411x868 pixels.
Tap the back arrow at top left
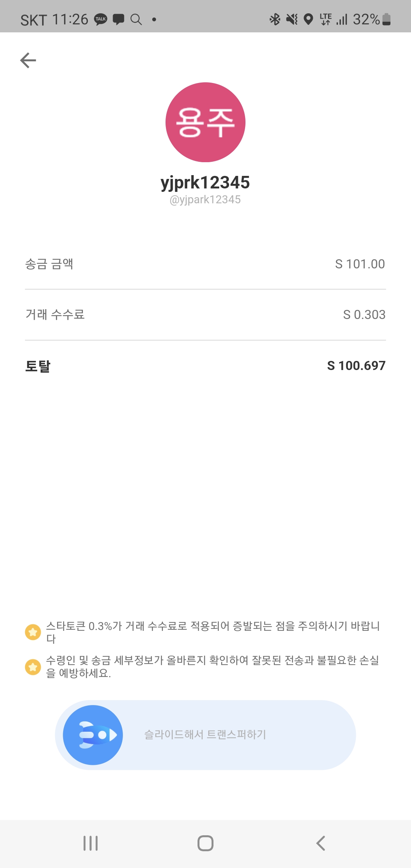pyautogui.click(x=28, y=61)
